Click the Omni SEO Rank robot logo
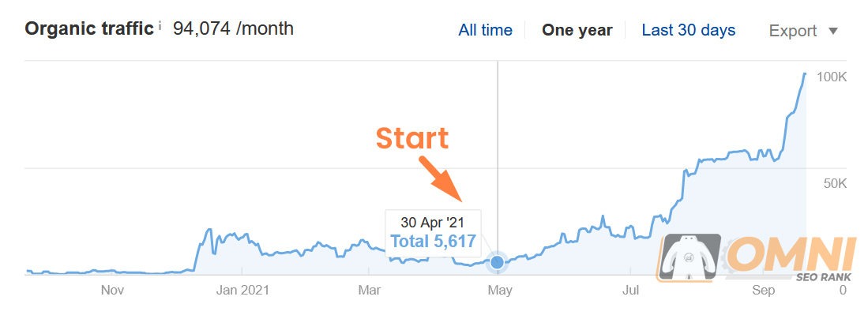The image size is (868, 319). [x=691, y=258]
